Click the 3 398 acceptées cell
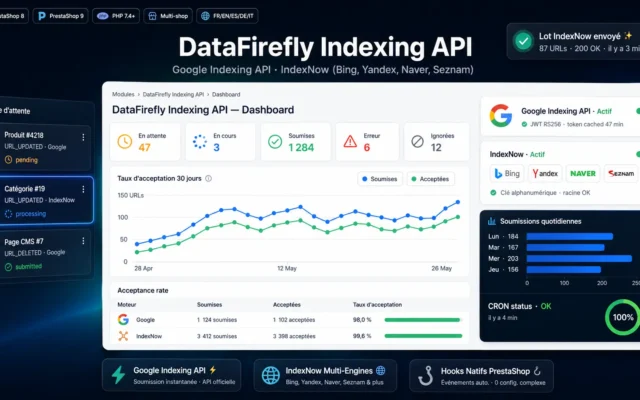The height and width of the screenshot is (400, 640). click(294, 336)
